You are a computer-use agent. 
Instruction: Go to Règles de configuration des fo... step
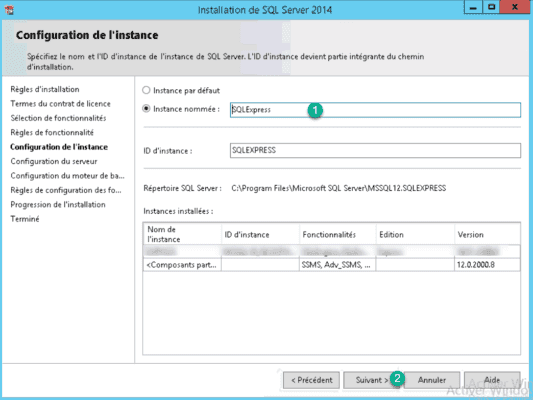[x=66, y=190]
